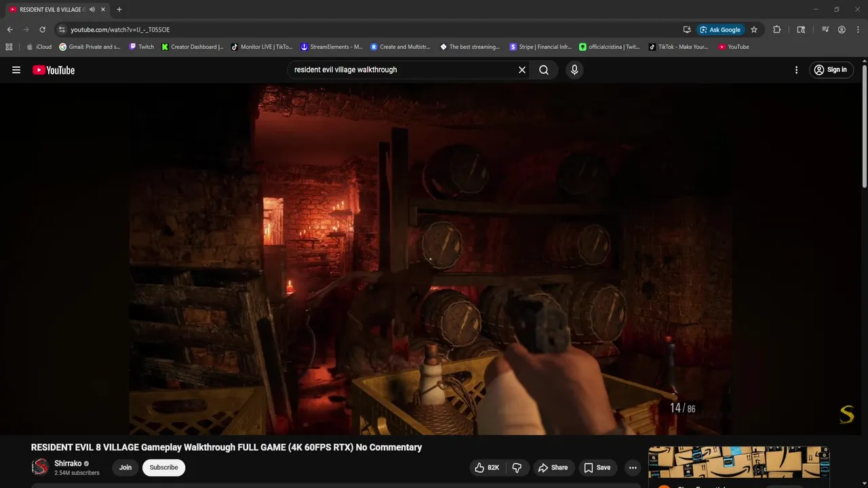This screenshot has height=488, width=868.
Task: Click the page vertical scrollbar
Action: 865,125
